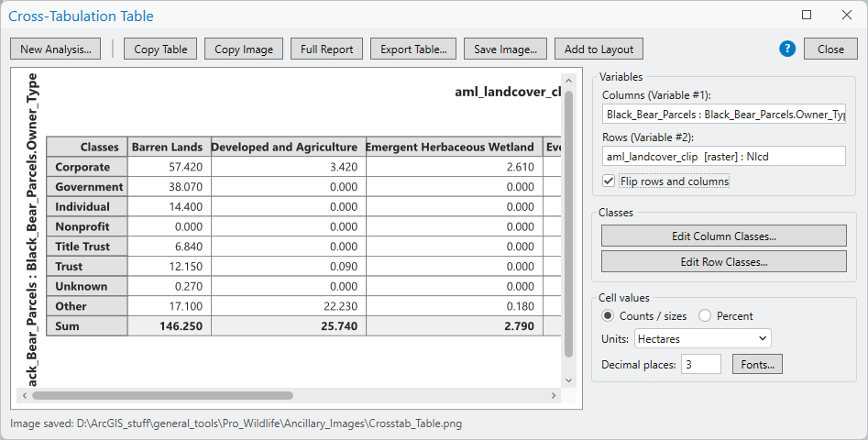Viewport: 868px width, 440px height.
Task: Click Developed and Agriculture column header
Action: coord(288,148)
